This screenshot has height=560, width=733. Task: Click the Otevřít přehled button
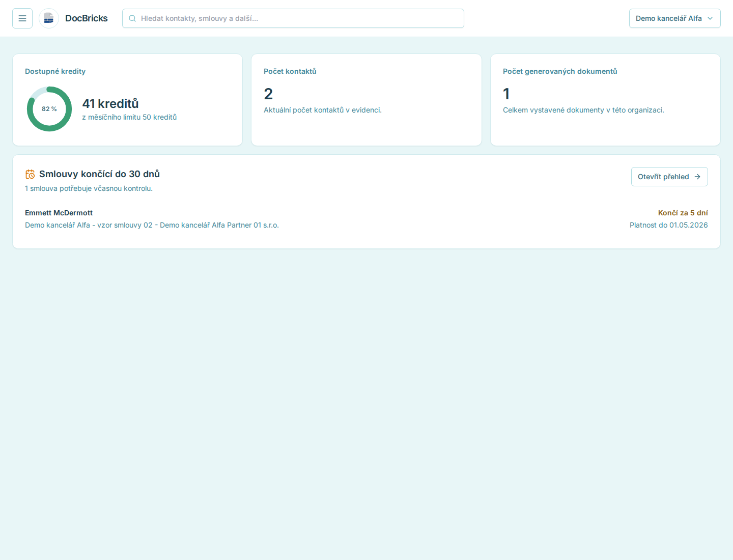[x=669, y=177]
